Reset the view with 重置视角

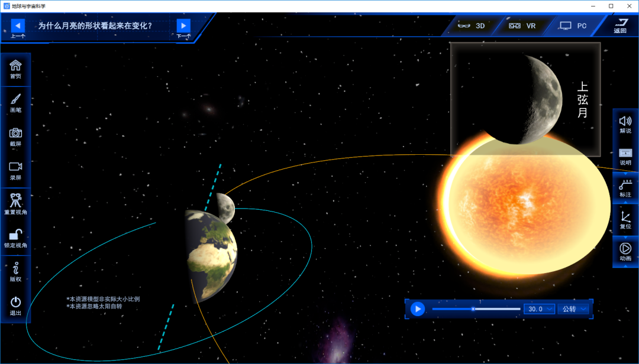point(15,204)
